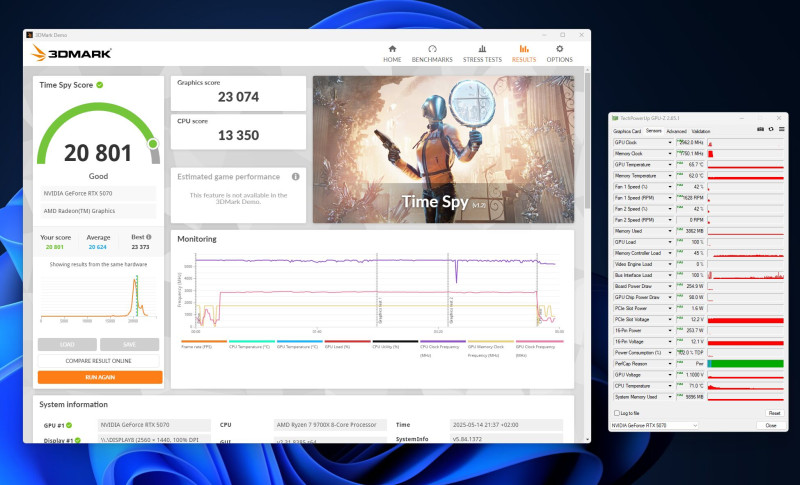Click the Average score 20 624
Viewport: 800px width, 485px height.
click(97, 247)
